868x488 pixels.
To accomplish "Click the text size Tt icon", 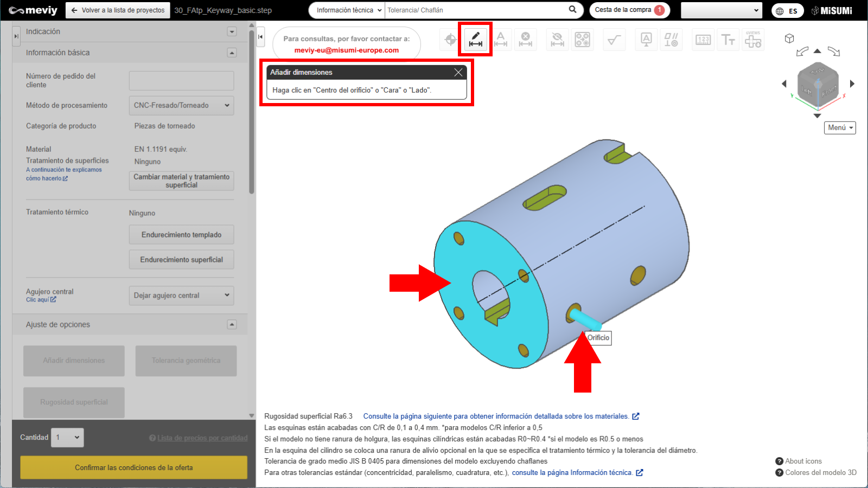I will click(728, 40).
